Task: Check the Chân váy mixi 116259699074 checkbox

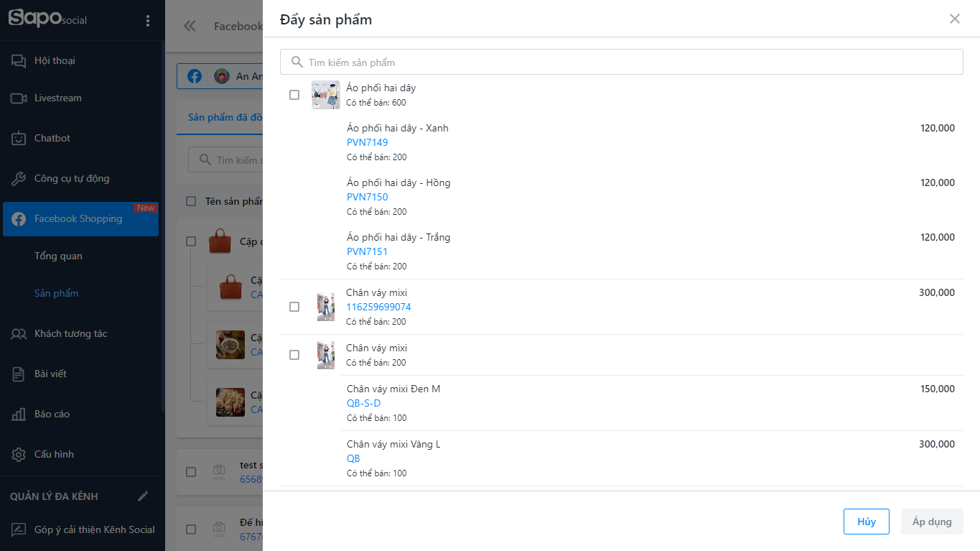Action: tap(294, 307)
